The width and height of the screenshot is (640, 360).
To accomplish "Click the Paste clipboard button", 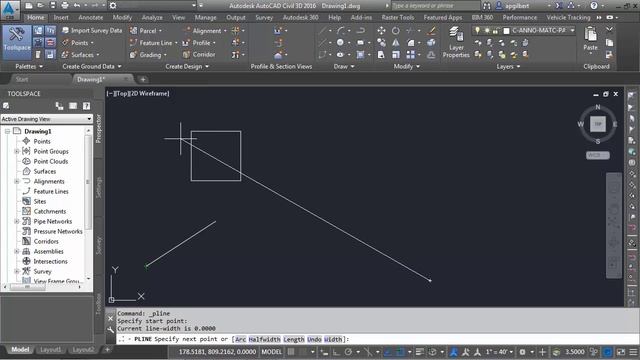I will 590,39.
